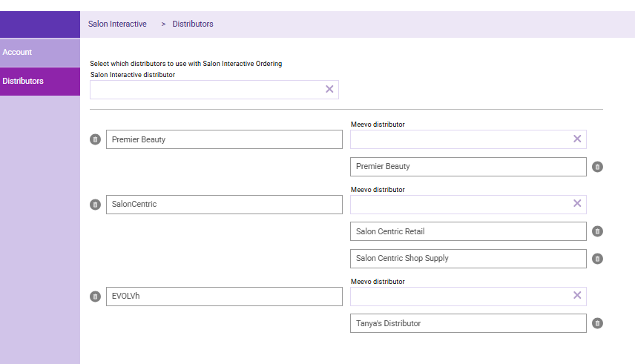
Task: Delete the Premier Beauty distributor row
Action: 95,139
